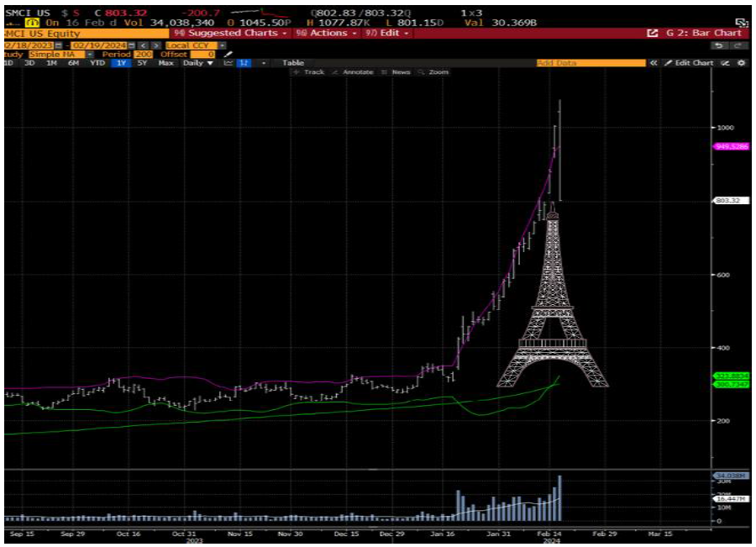Click the undo arrow button

pyautogui.click(x=719, y=45)
